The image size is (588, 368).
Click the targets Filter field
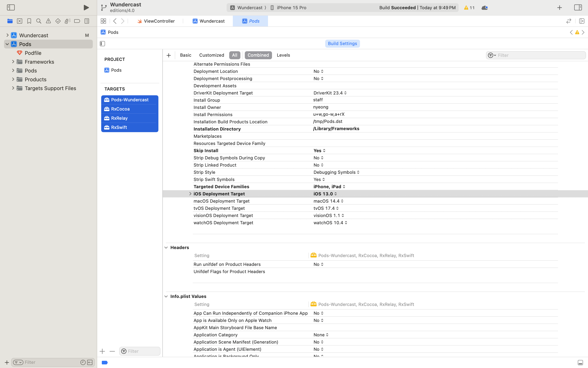(x=140, y=351)
